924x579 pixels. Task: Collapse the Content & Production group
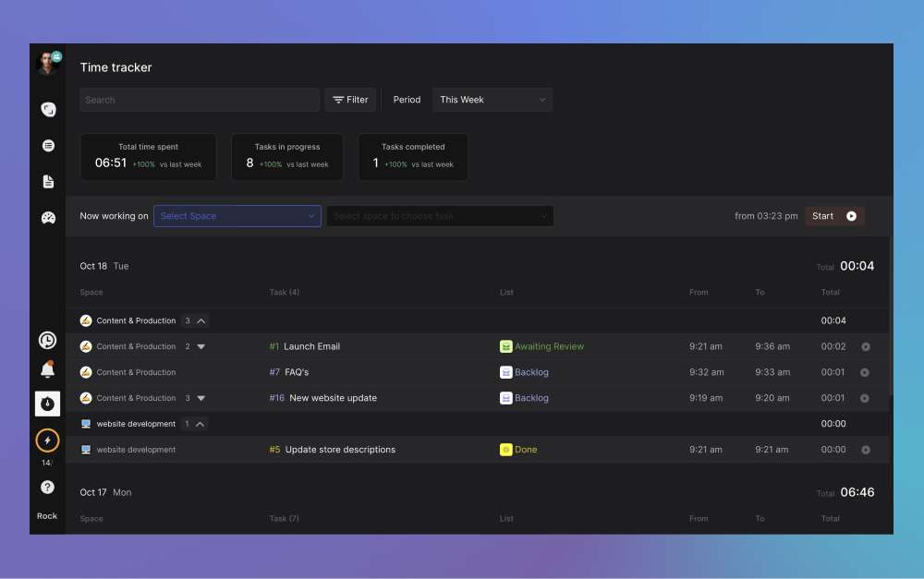pos(201,321)
